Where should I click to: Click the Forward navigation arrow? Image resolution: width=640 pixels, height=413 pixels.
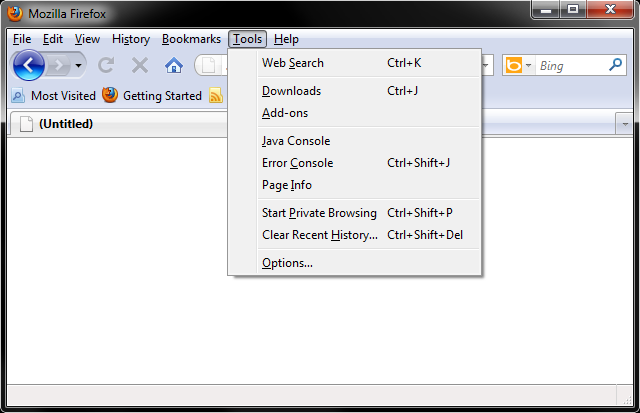(x=58, y=65)
